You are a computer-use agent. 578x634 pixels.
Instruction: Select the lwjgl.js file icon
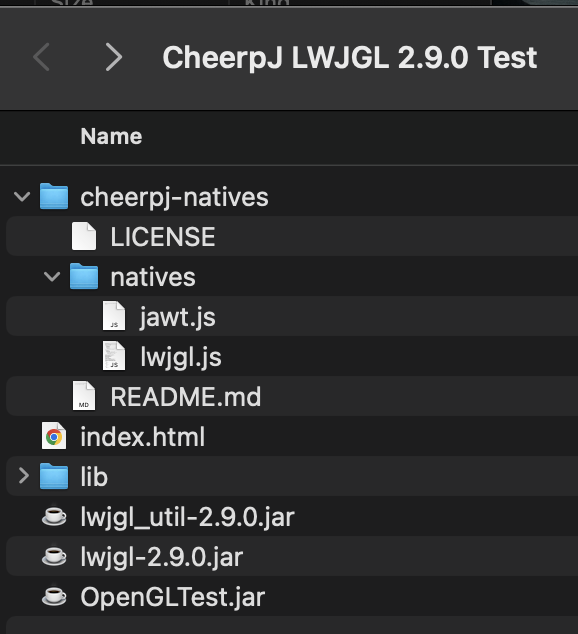114,356
